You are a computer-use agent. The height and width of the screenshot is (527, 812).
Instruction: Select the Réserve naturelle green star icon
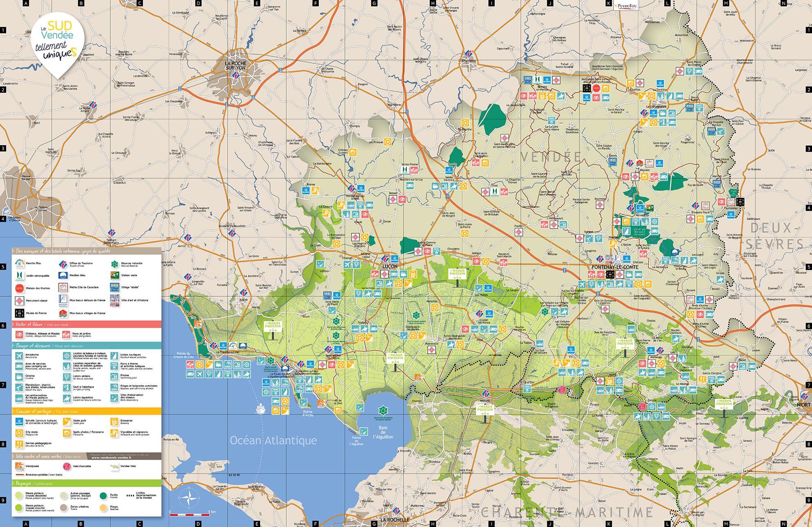[114, 264]
